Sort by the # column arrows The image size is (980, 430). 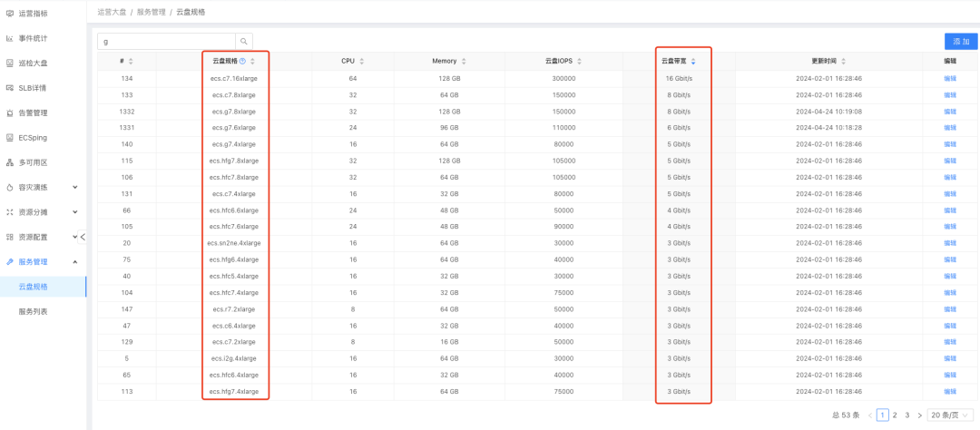coord(131,62)
